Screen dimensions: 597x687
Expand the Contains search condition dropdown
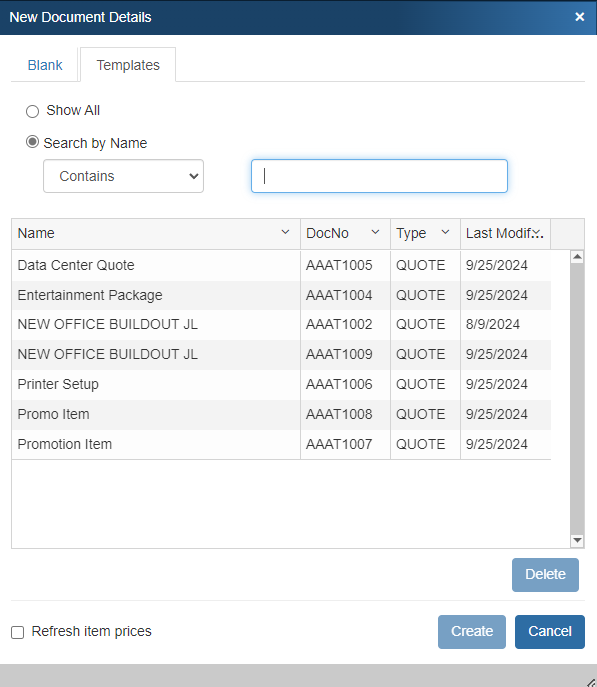pyautogui.click(x=124, y=176)
